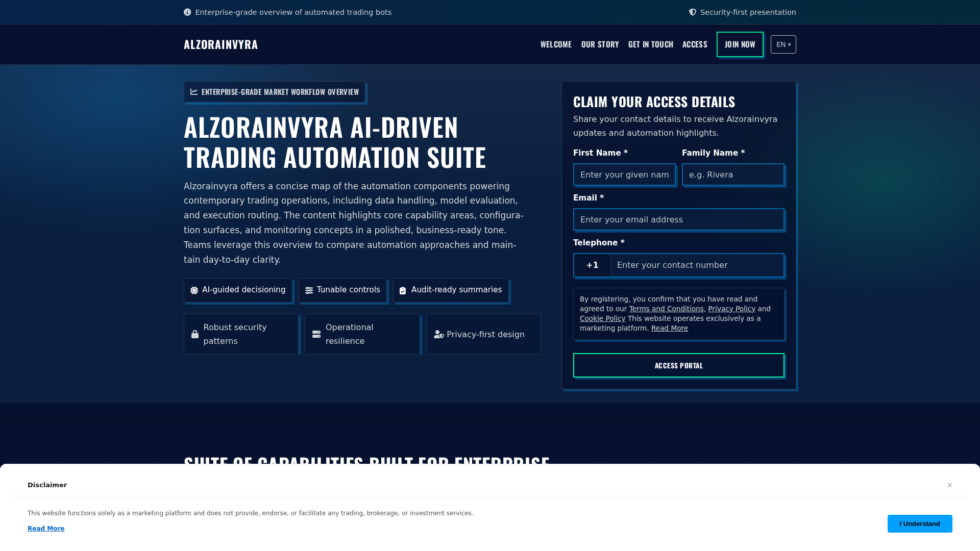Open the Terms and Conditions link

point(667,309)
